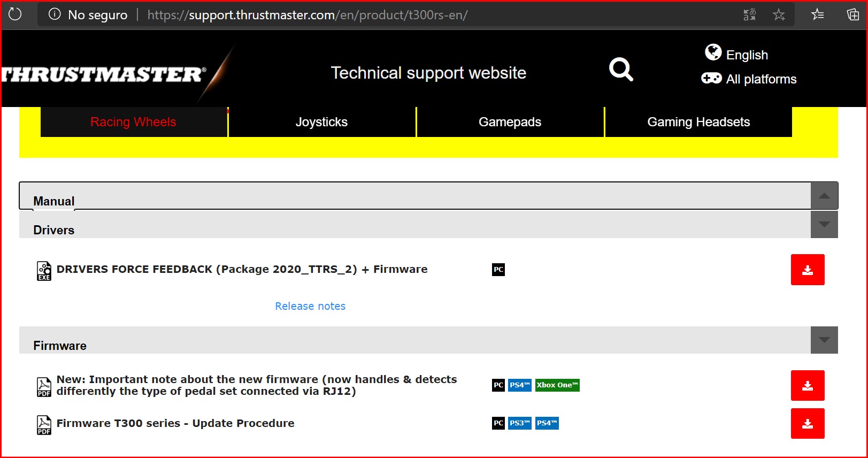Click the Xbox One badge on Important note row
This screenshot has height=458, width=868.
[557, 385]
